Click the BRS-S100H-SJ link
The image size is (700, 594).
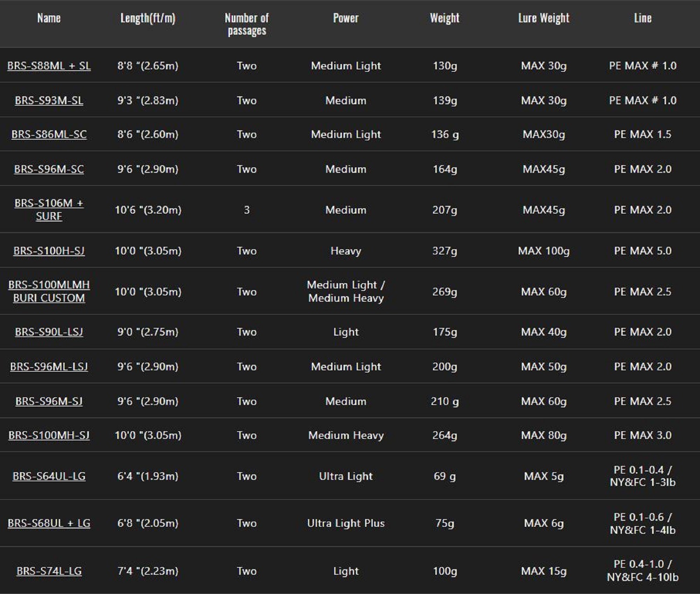point(49,251)
